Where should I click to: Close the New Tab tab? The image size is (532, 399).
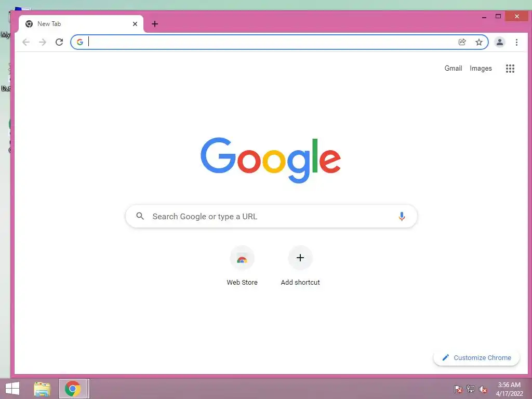135,24
